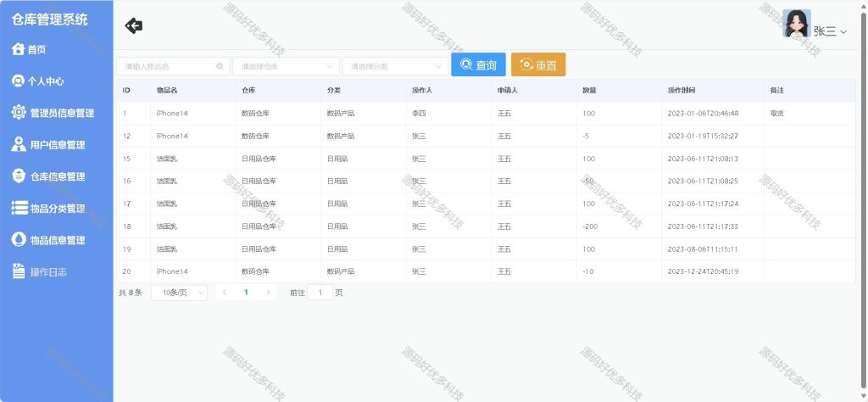
Task: Click the 前往 page jump input
Action: (320, 293)
